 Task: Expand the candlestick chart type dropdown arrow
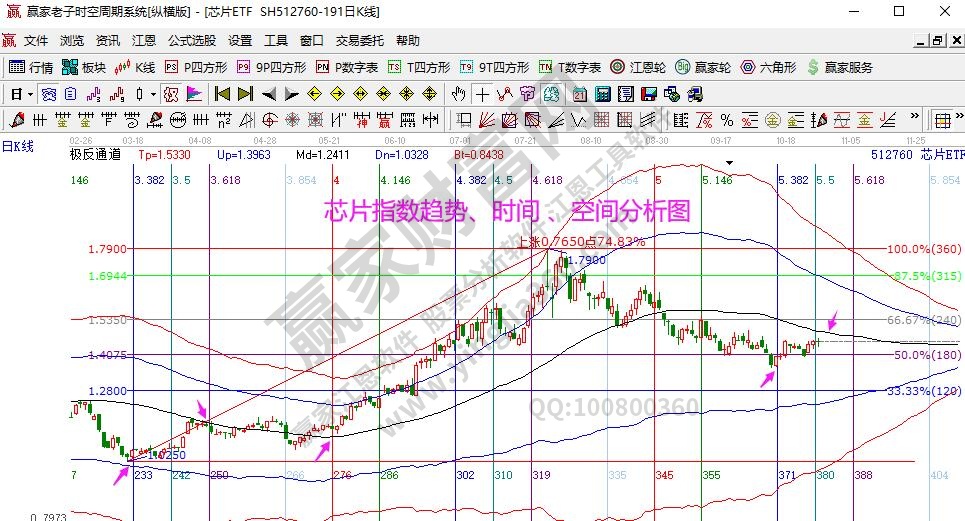click(x=153, y=94)
